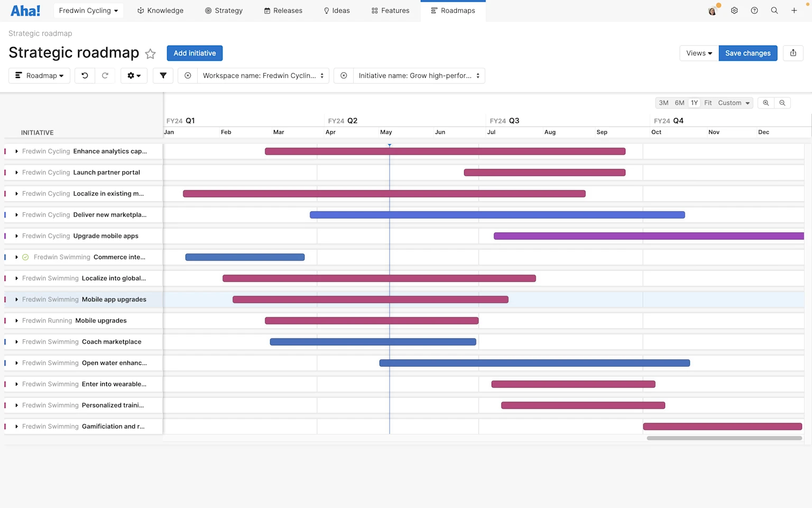Click the Save changes button
The height and width of the screenshot is (508, 812).
(x=748, y=53)
